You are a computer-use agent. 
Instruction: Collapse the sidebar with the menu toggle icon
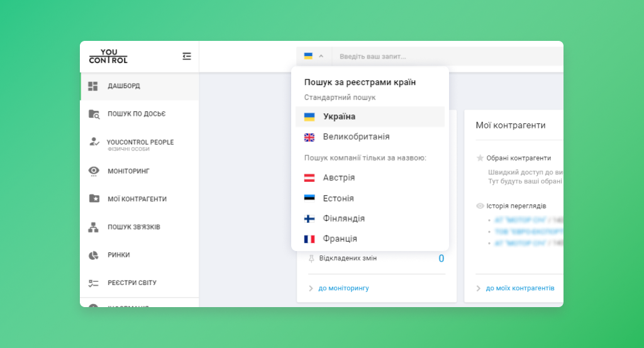(x=186, y=56)
